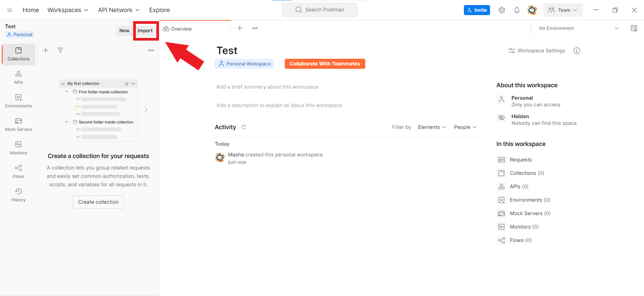Open the Elements filter dropdown
The height and width of the screenshot is (296, 644).
coord(432,127)
